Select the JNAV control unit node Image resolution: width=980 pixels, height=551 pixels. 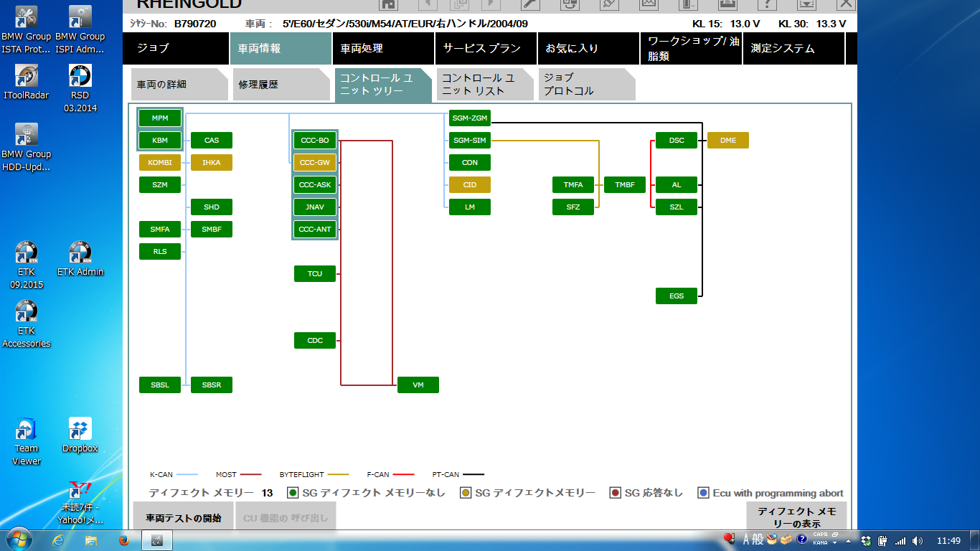pos(315,207)
